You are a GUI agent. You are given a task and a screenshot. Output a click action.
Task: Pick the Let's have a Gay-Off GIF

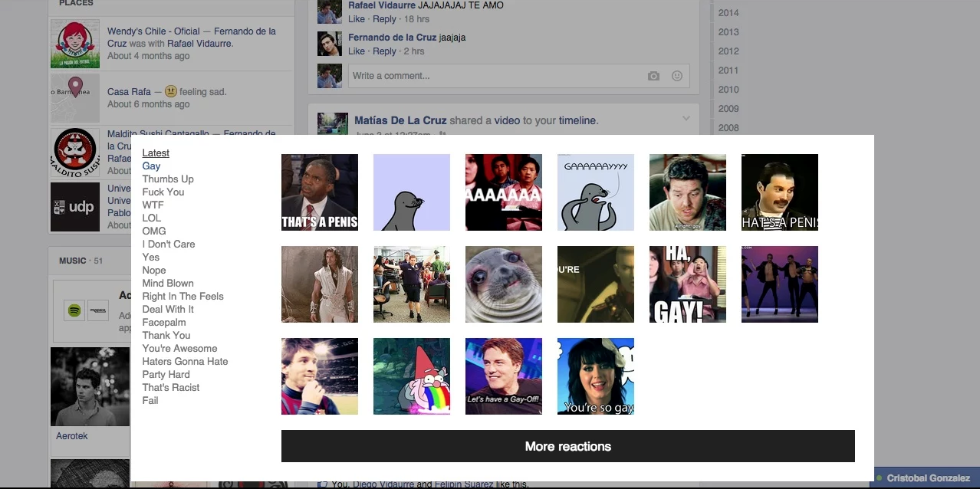coord(504,376)
